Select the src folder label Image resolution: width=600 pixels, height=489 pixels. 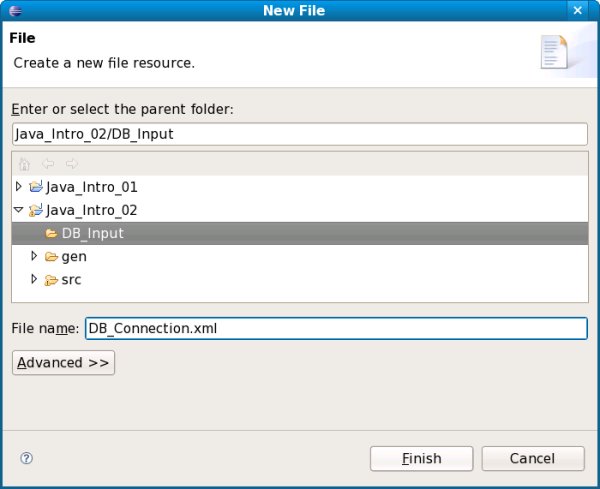pos(71,279)
